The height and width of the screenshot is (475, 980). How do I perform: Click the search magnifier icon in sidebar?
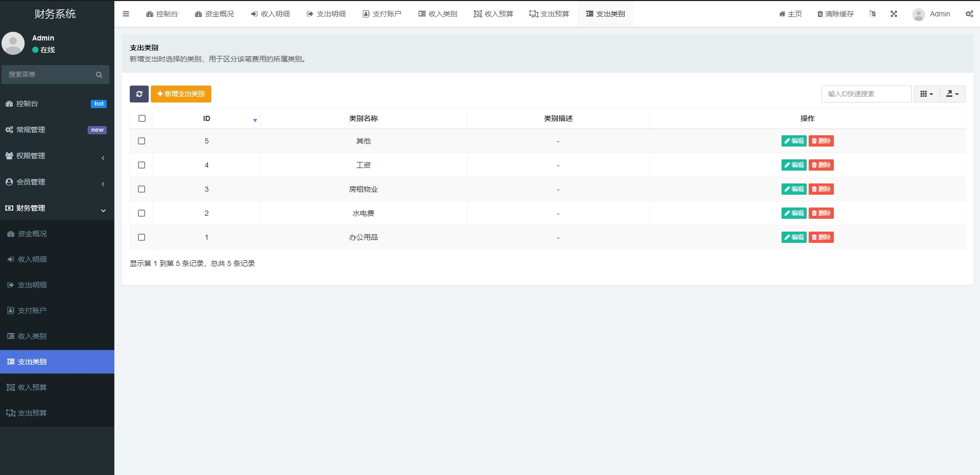99,75
